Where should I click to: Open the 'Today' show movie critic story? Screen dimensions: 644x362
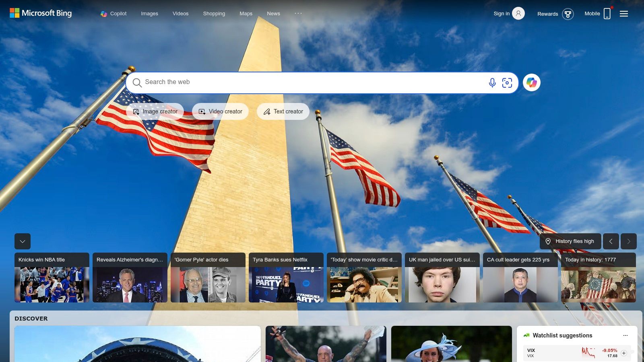point(364,278)
